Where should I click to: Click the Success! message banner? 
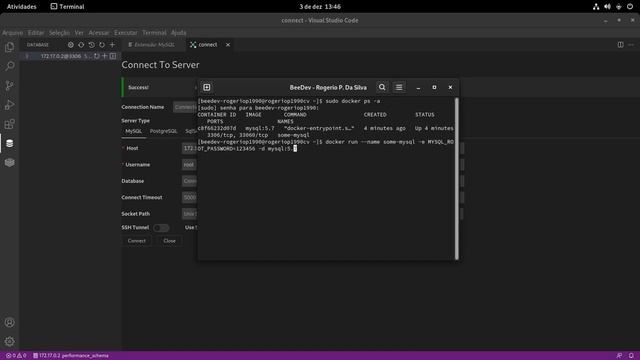159,87
